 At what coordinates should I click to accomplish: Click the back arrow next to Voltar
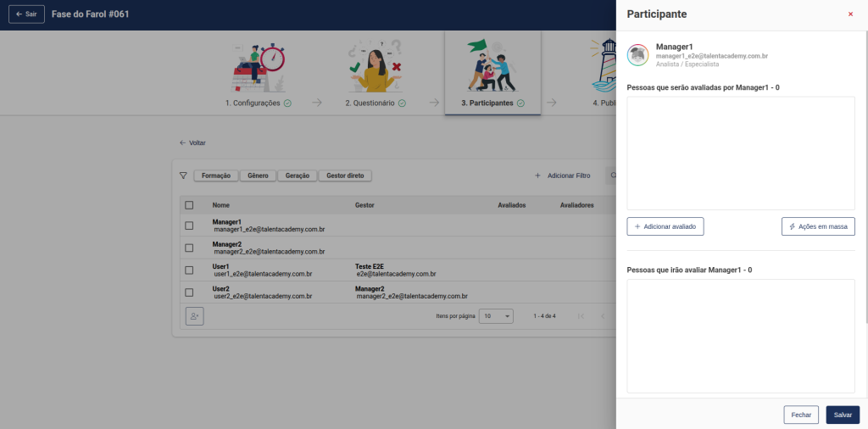(182, 143)
